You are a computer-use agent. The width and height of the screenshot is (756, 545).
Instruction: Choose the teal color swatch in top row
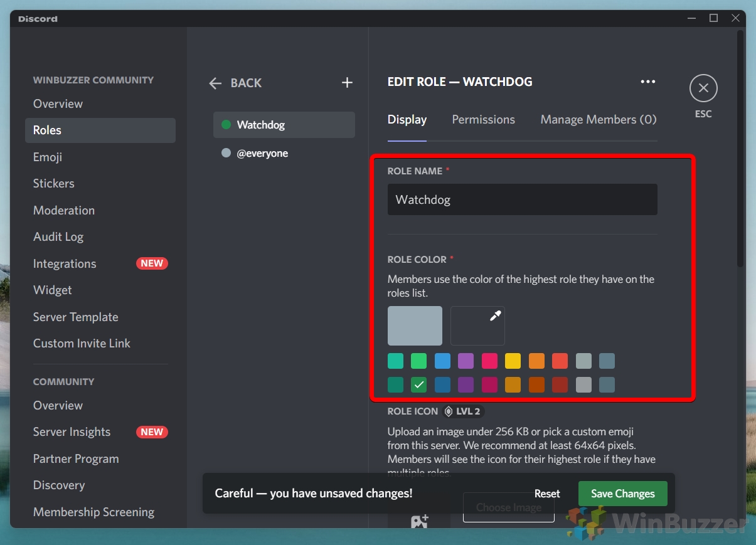395,361
